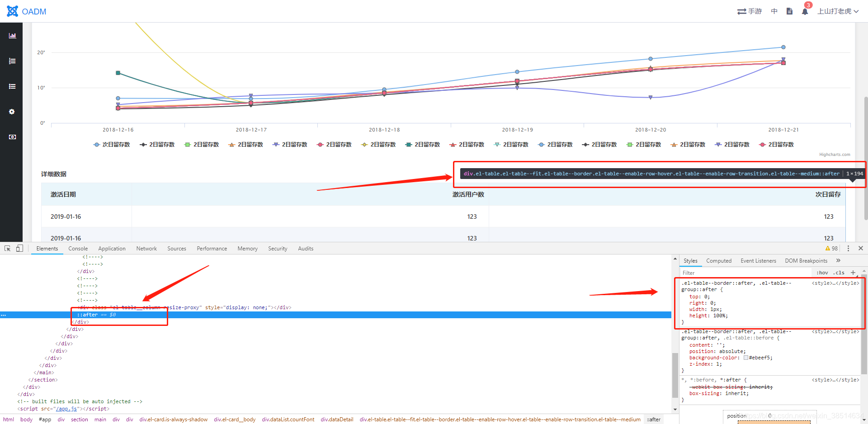Select main in the DOM breadcrumb

click(100, 419)
